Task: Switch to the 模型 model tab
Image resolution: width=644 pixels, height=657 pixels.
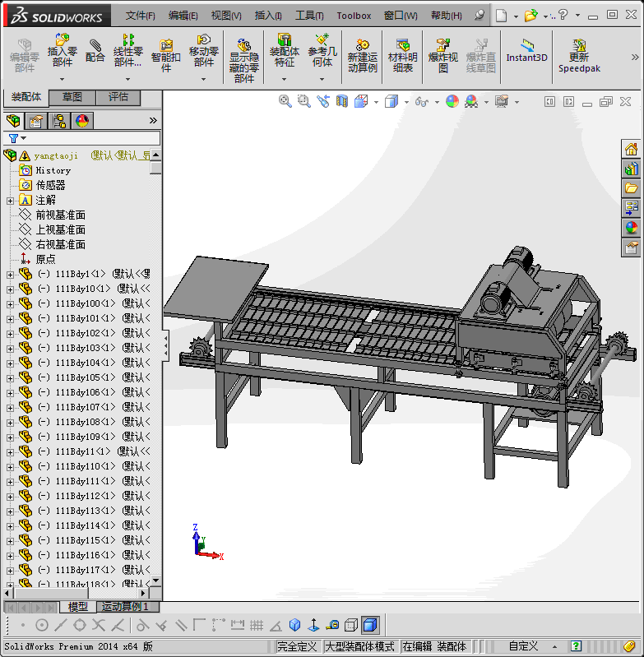Action: (78, 606)
